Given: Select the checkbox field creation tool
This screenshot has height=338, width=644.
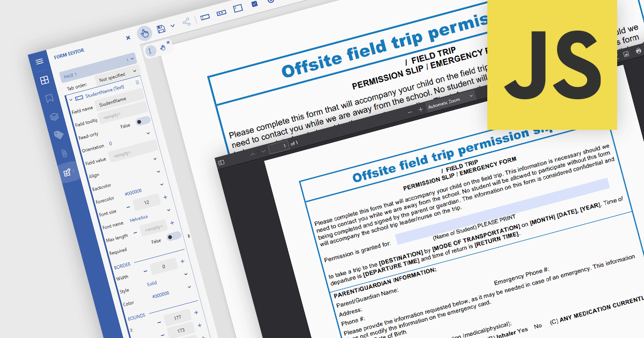Looking at the screenshot, I should pos(254,5).
